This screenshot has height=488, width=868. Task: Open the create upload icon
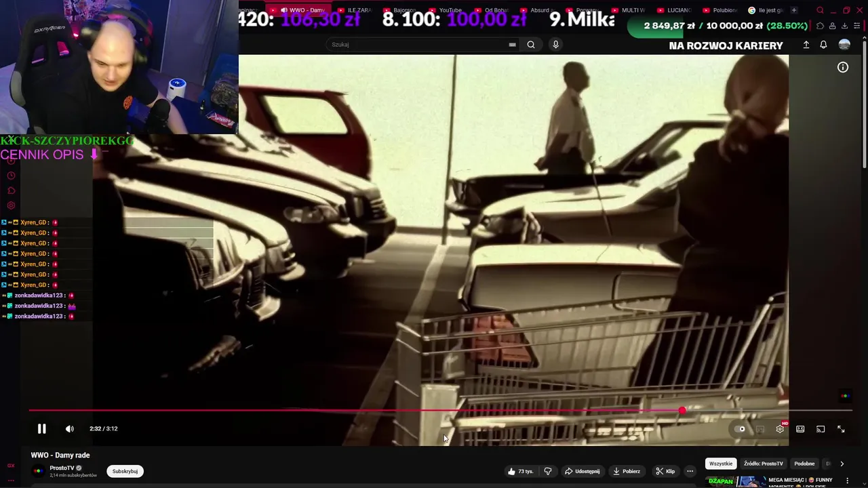click(x=806, y=45)
